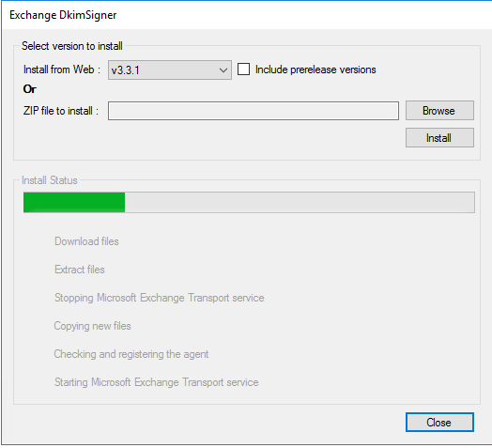Browse for a ZIP file
The height and width of the screenshot is (448, 492).
click(439, 111)
